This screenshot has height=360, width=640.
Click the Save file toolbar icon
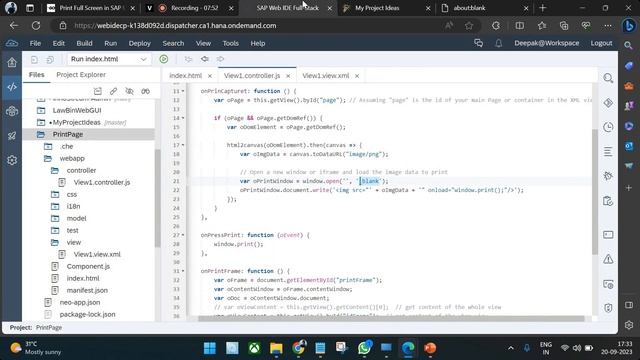pos(34,60)
